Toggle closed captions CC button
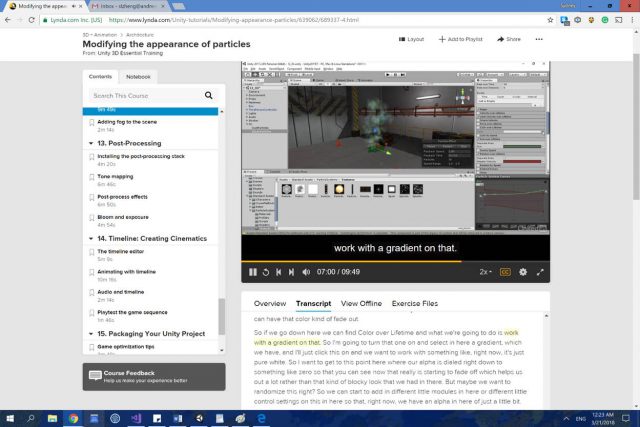 [x=505, y=272]
